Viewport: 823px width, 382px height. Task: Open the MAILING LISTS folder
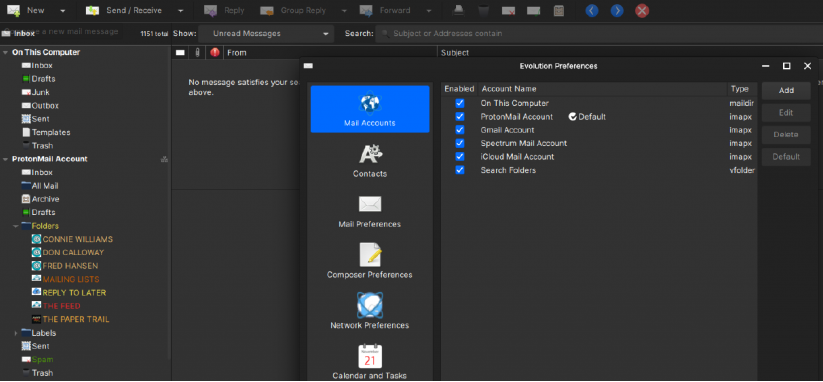65,279
